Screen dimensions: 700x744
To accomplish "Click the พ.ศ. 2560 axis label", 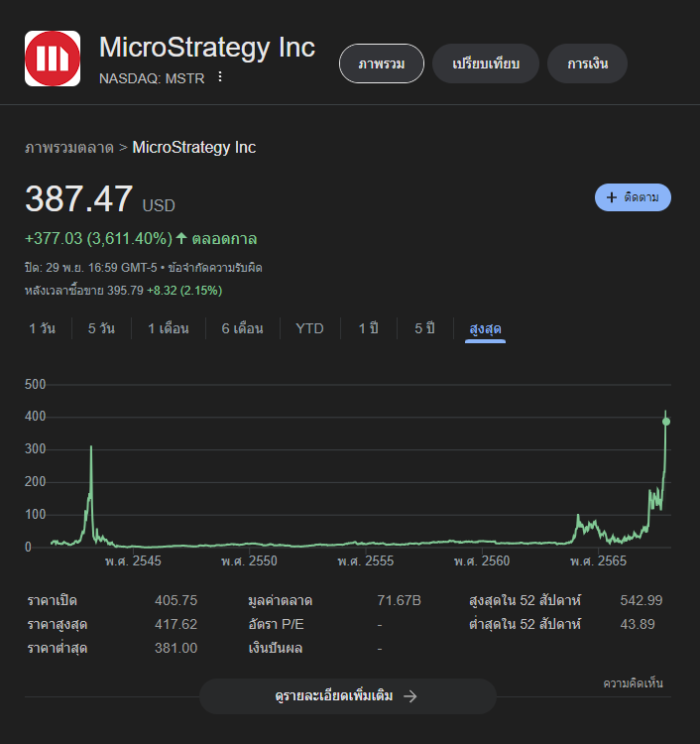I will coord(482,560).
